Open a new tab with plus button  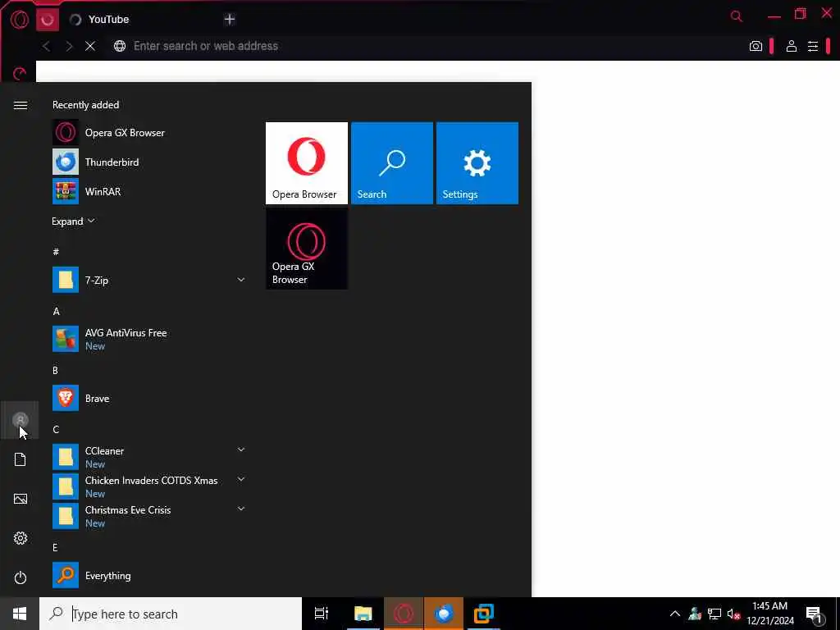230,20
